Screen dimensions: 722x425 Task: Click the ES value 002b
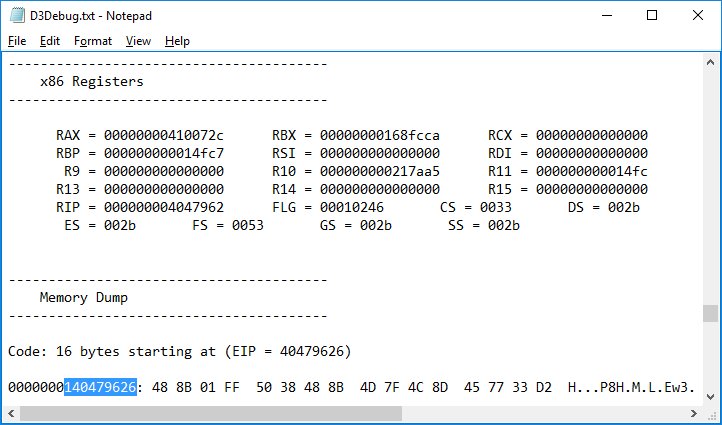coord(120,225)
